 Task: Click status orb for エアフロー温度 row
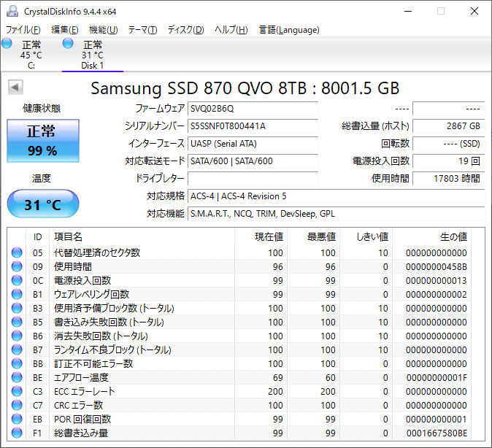pos(17,377)
